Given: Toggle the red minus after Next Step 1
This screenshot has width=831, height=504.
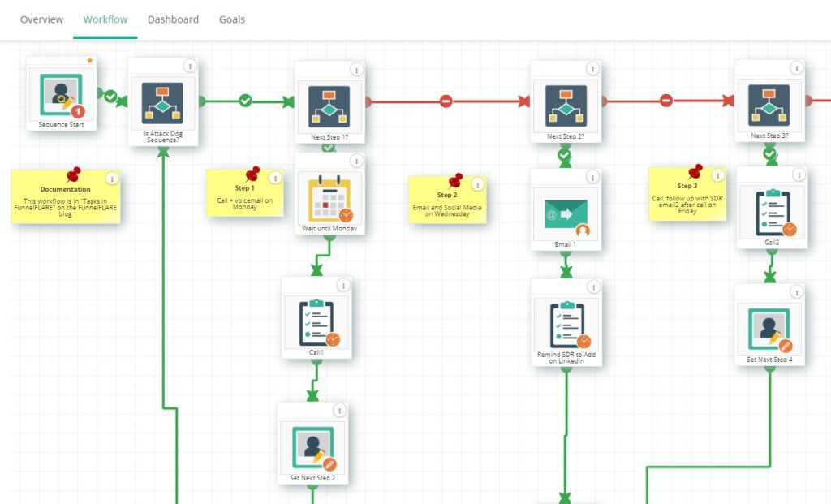Looking at the screenshot, I should 447,101.
